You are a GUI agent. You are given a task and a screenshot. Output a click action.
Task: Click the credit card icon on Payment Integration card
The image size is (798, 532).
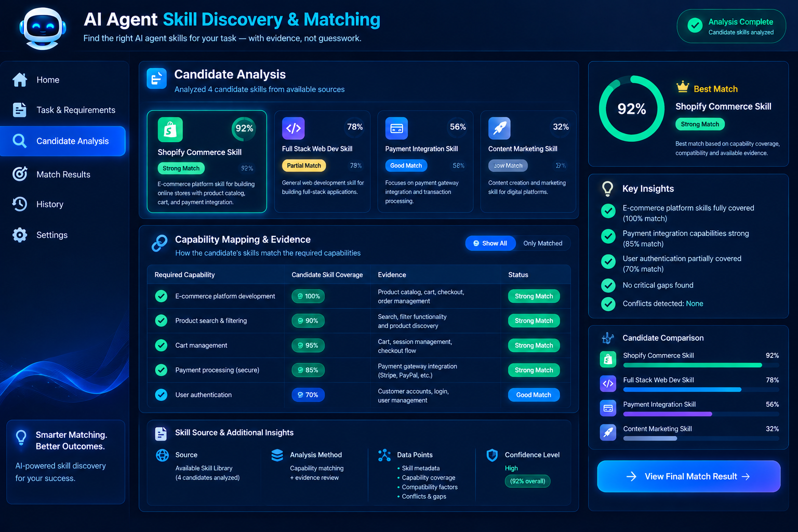(396, 128)
